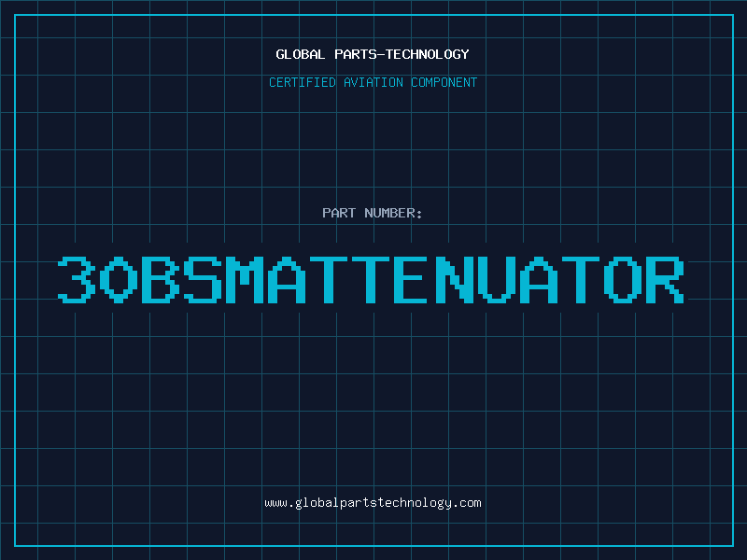
Task: Select the 30BSMATTENUATOR part number text
Action: pos(371,280)
